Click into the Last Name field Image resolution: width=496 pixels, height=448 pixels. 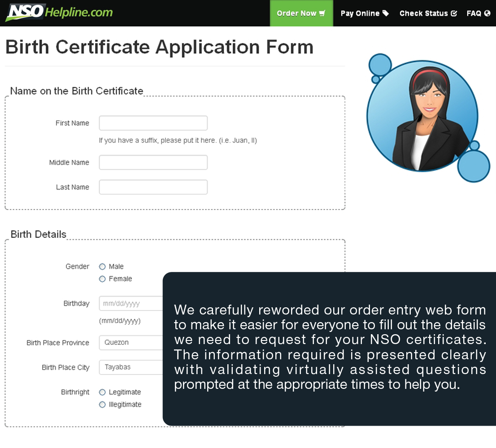coord(153,187)
